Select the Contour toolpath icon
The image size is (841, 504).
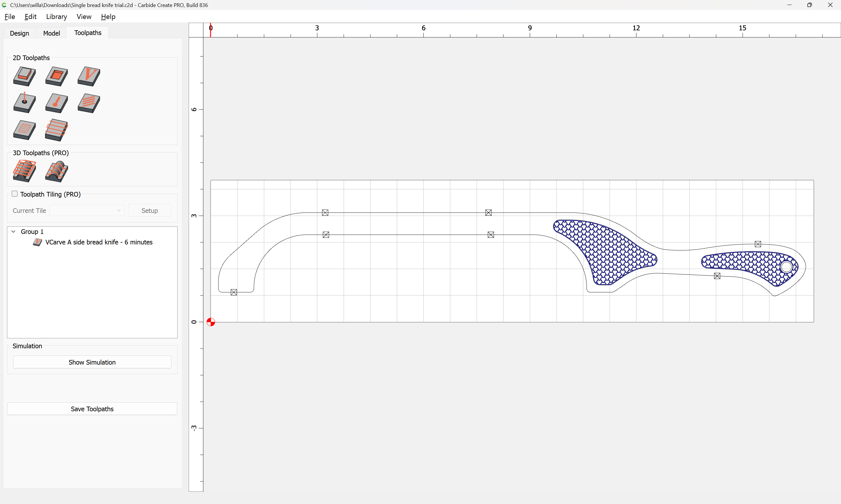click(x=25, y=76)
